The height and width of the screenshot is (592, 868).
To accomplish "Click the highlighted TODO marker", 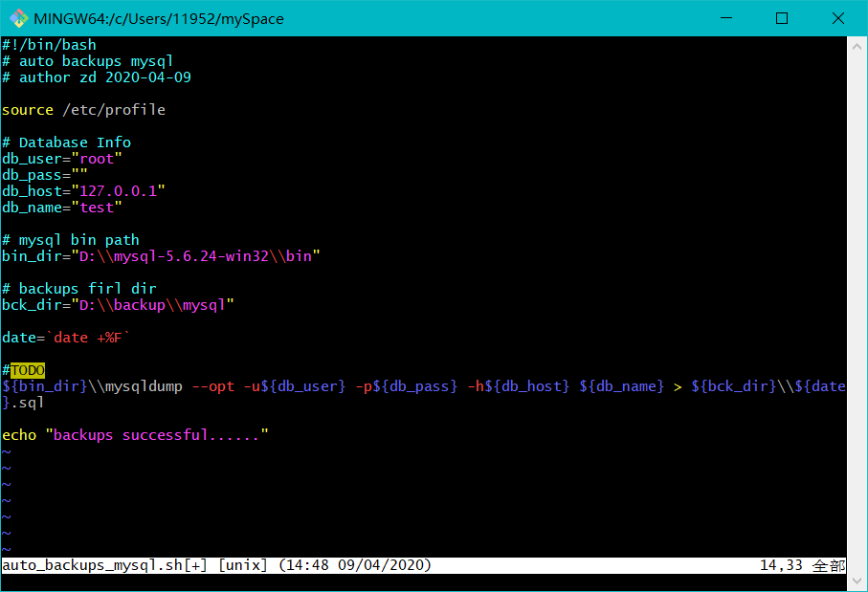I will pyautogui.click(x=28, y=370).
